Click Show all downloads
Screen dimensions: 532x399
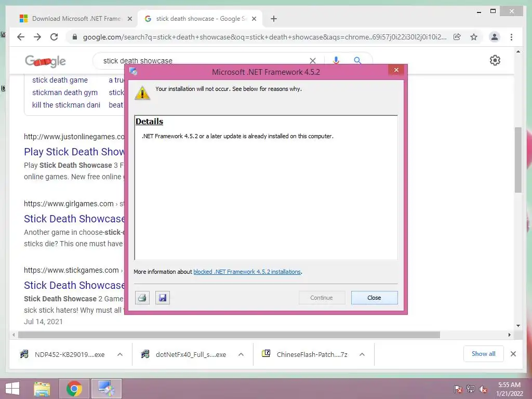tap(484, 354)
